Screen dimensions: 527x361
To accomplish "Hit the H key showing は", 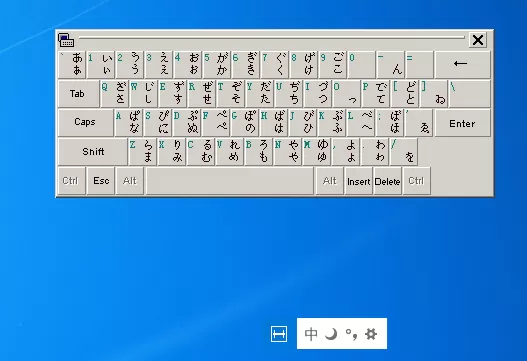I will [x=273, y=122].
